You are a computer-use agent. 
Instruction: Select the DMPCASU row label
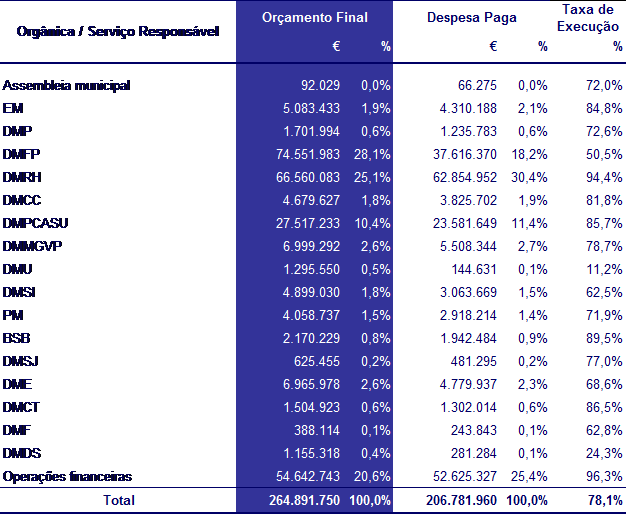click(x=35, y=223)
